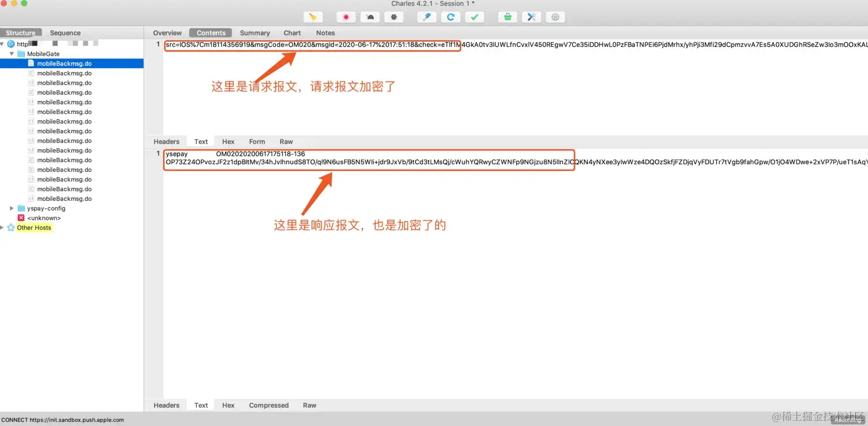Screen dimensions: 868x426
Task: Open the Chart tab
Action: pos(292,33)
